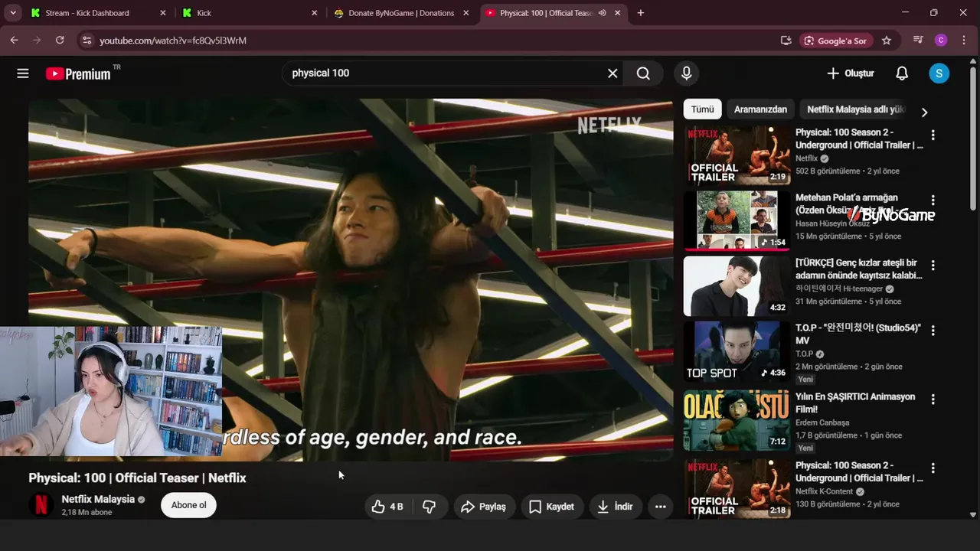980x551 pixels.
Task: Open options for Physical: 100 Season 2 Netflix video
Action: 933,135
